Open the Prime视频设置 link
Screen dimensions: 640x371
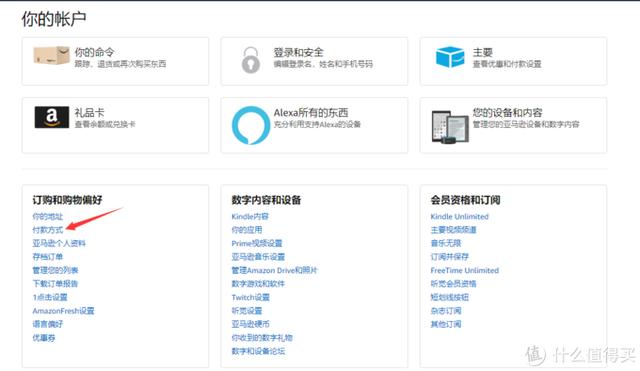point(257,243)
